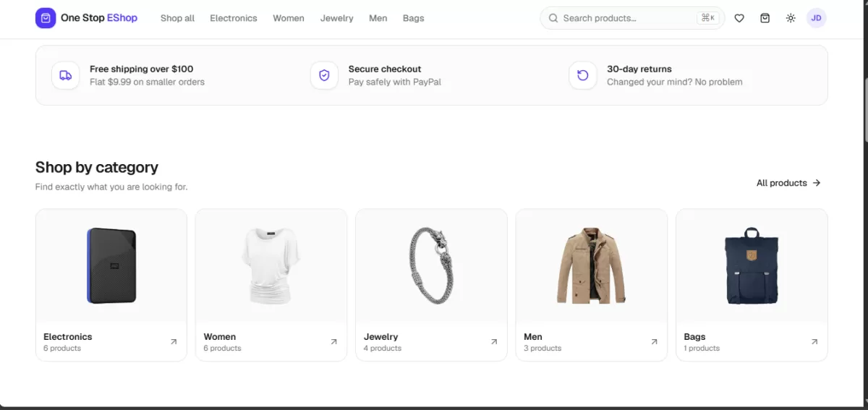Click the 30-day returns refresh icon
This screenshot has height=410, width=868.
(x=583, y=75)
